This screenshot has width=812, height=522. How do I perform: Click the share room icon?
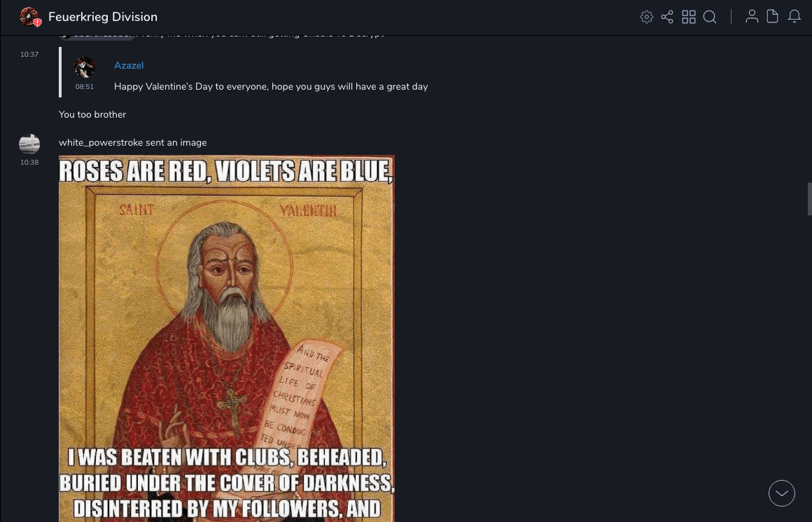tap(667, 17)
